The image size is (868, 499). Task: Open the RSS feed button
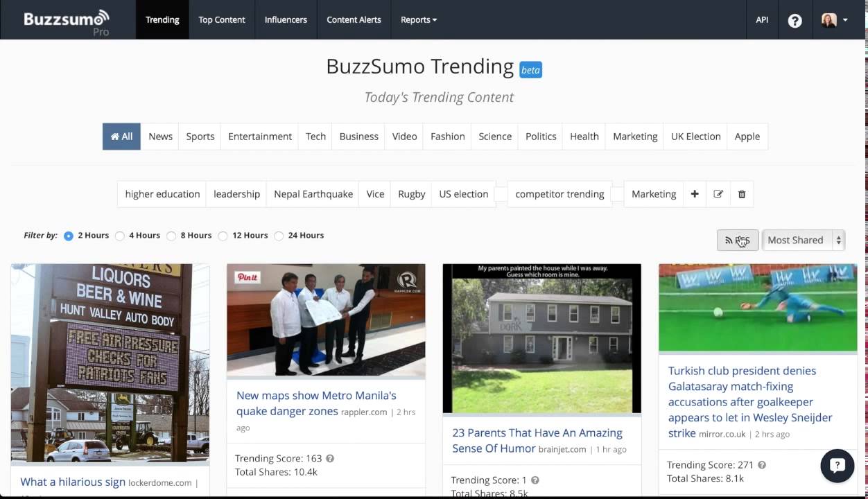point(738,240)
